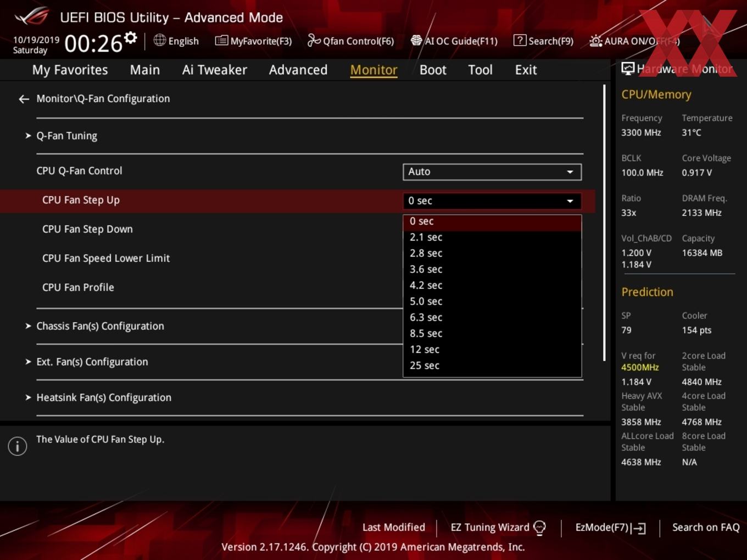This screenshot has height=560, width=747.
Task: Click the Core Voltage 0.917 V reading
Action: tap(696, 172)
